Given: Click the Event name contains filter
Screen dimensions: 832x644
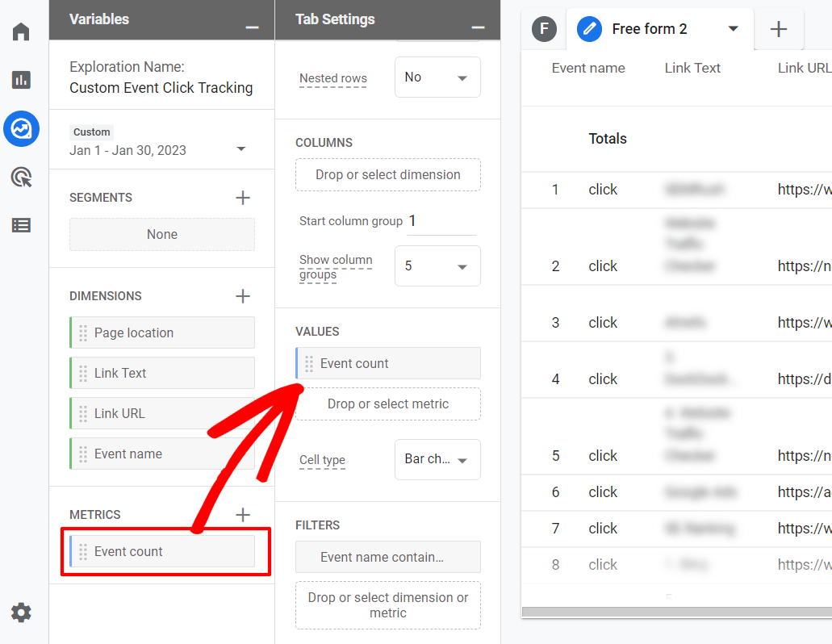Looking at the screenshot, I should pos(387,557).
